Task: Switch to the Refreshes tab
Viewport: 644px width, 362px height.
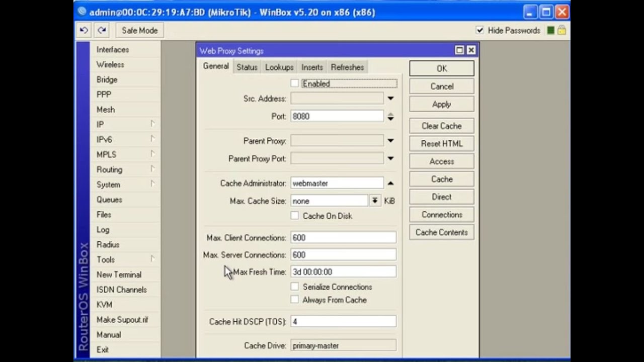Action: (347, 67)
